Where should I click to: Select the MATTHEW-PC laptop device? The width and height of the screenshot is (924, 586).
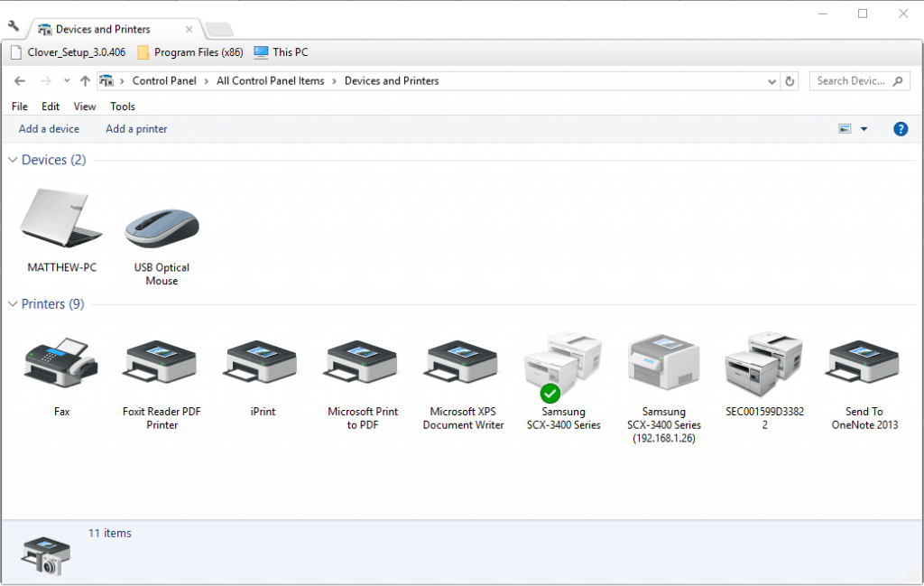[61, 221]
